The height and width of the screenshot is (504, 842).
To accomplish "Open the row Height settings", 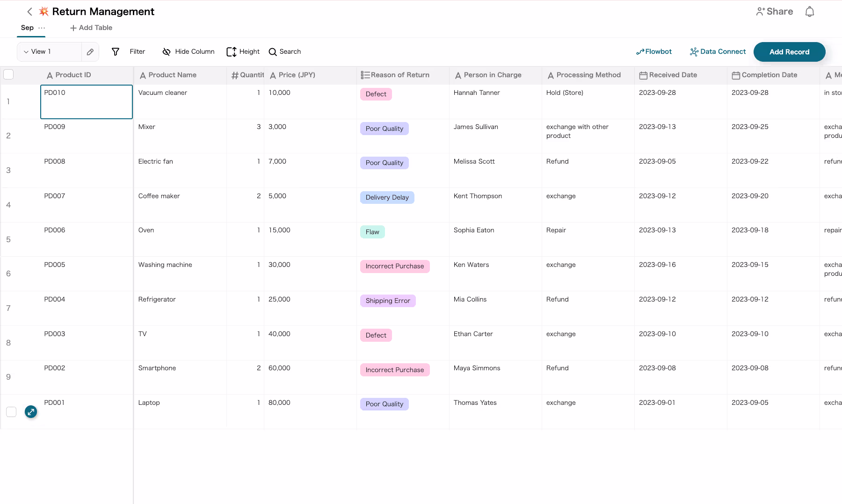I will (242, 51).
